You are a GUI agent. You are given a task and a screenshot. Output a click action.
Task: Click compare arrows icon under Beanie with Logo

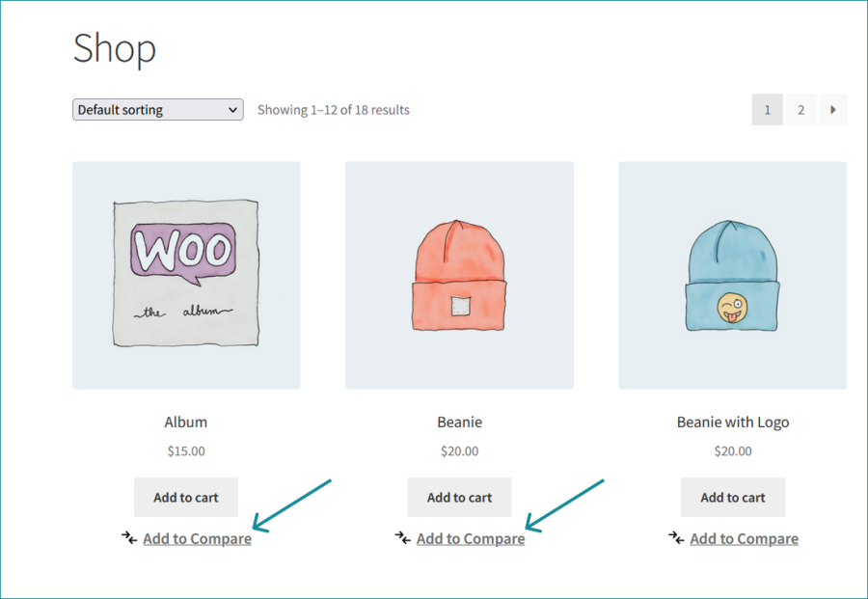677,538
